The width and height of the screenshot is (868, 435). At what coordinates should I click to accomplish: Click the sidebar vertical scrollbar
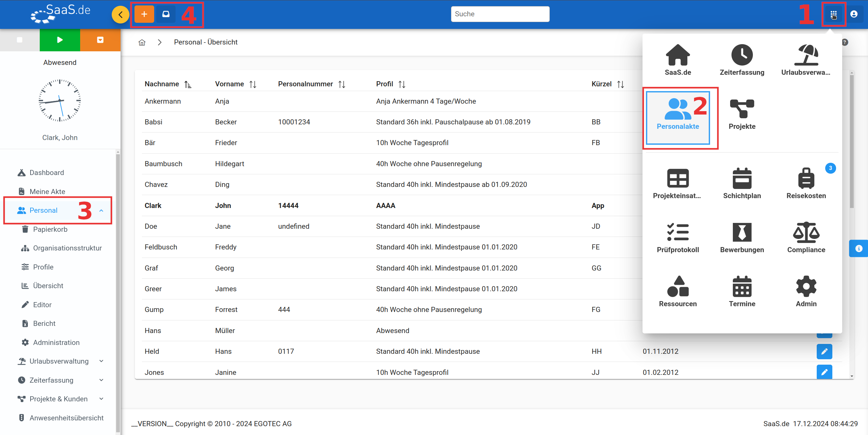click(x=118, y=292)
